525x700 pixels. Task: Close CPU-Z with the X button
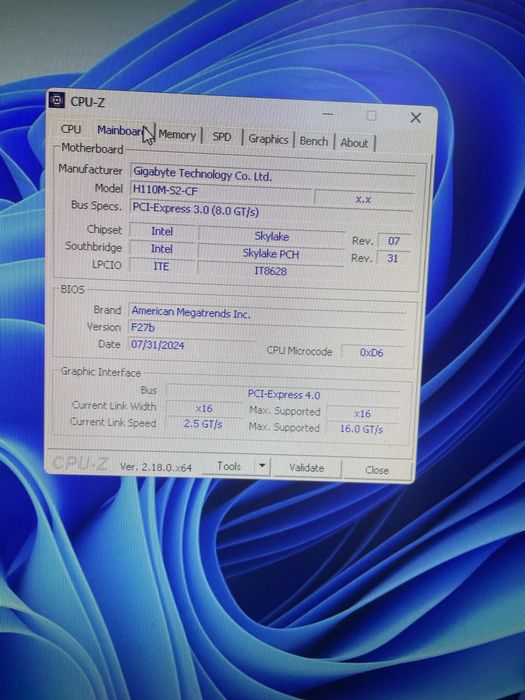tap(416, 118)
